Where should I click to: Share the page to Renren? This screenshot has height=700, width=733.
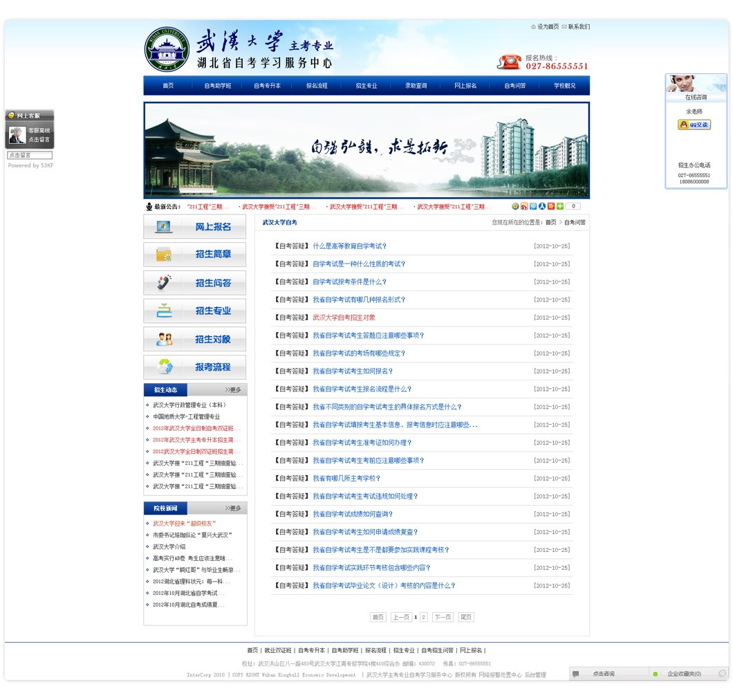[x=542, y=206]
